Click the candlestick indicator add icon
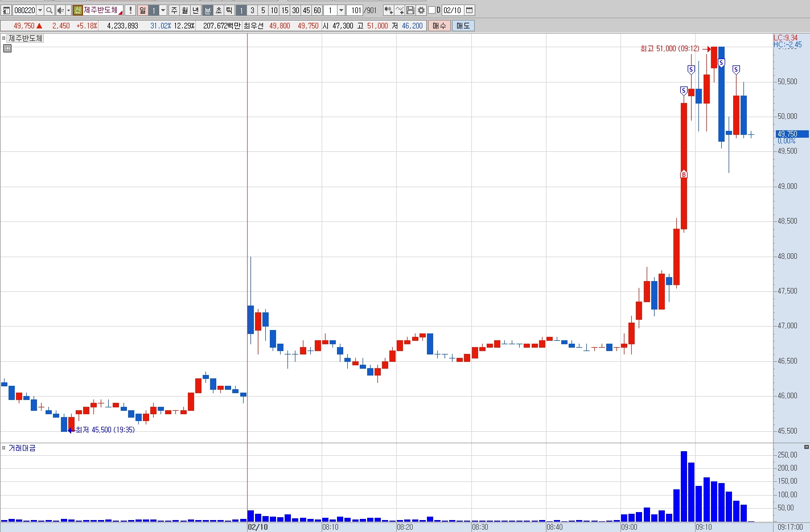 click(388, 10)
